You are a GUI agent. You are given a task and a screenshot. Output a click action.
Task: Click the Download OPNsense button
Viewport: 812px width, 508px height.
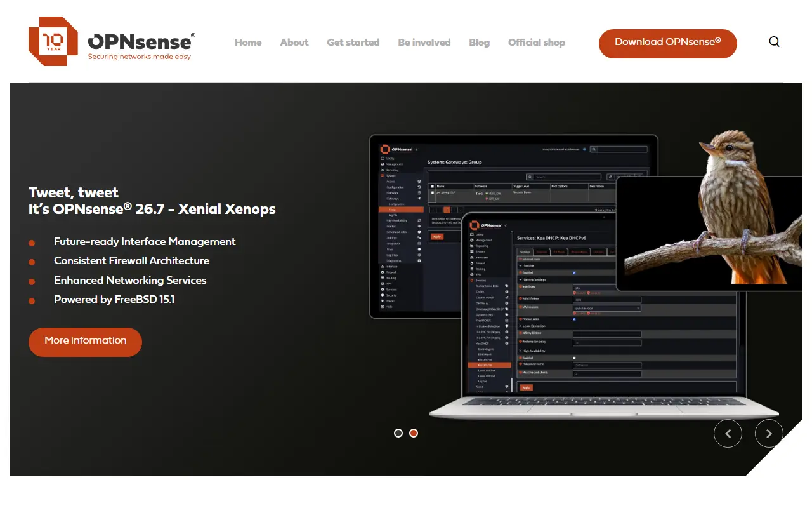[668, 43]
